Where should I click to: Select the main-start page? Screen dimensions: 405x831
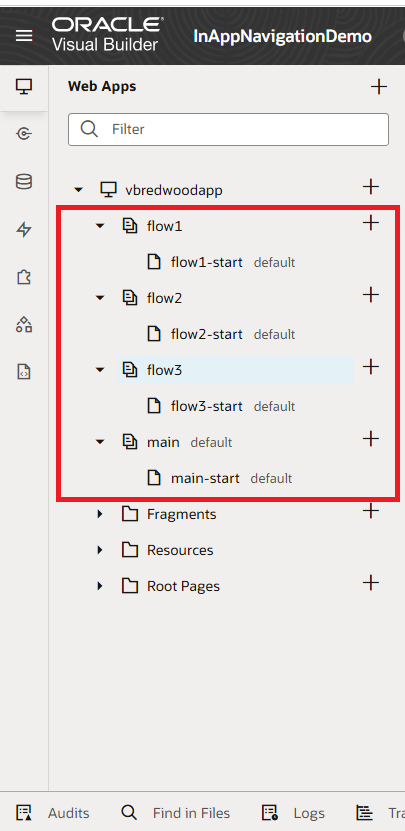pyautogui.click(x=205, y=479)
